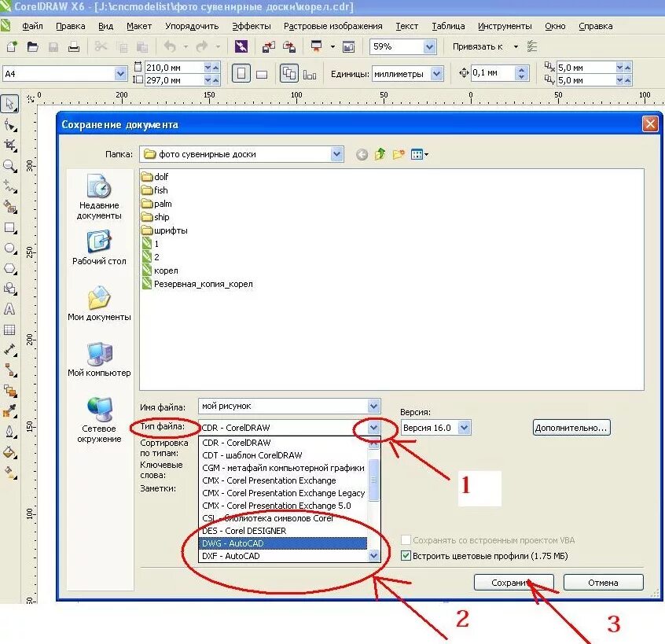Open the Инструменты menu
This screenshot has height=644, width=665.
pyautogui.click(x=505, y=26)
